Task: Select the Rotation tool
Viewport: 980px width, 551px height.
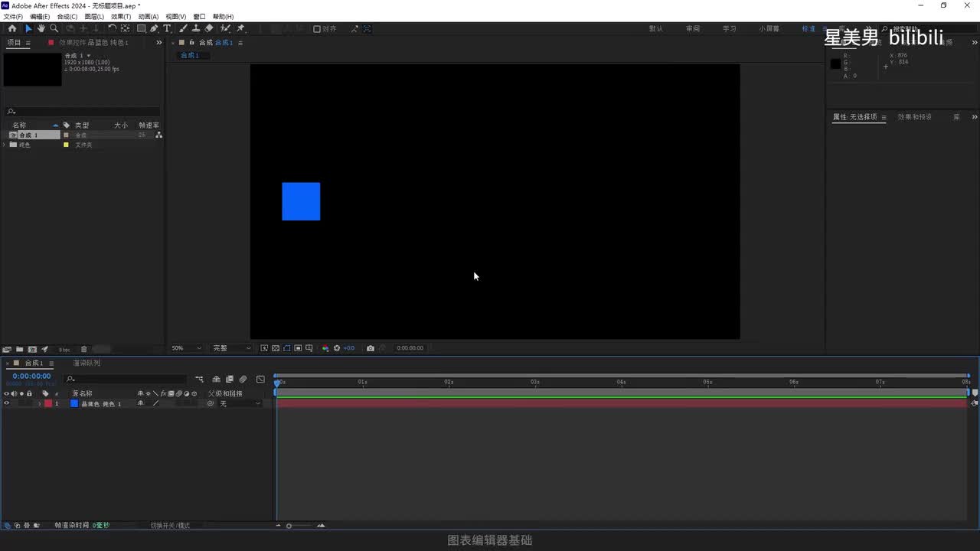Action: pos(112,28)
